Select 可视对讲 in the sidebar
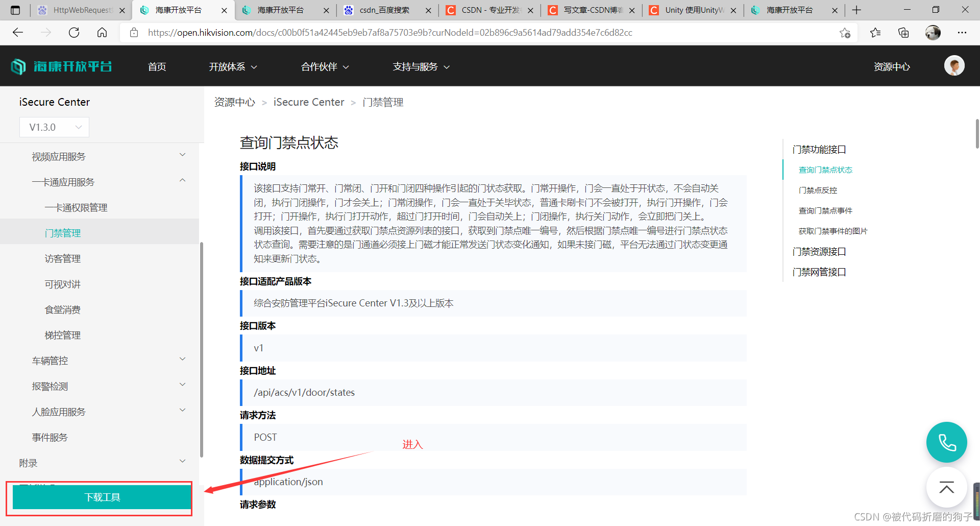 coord(63,284)
